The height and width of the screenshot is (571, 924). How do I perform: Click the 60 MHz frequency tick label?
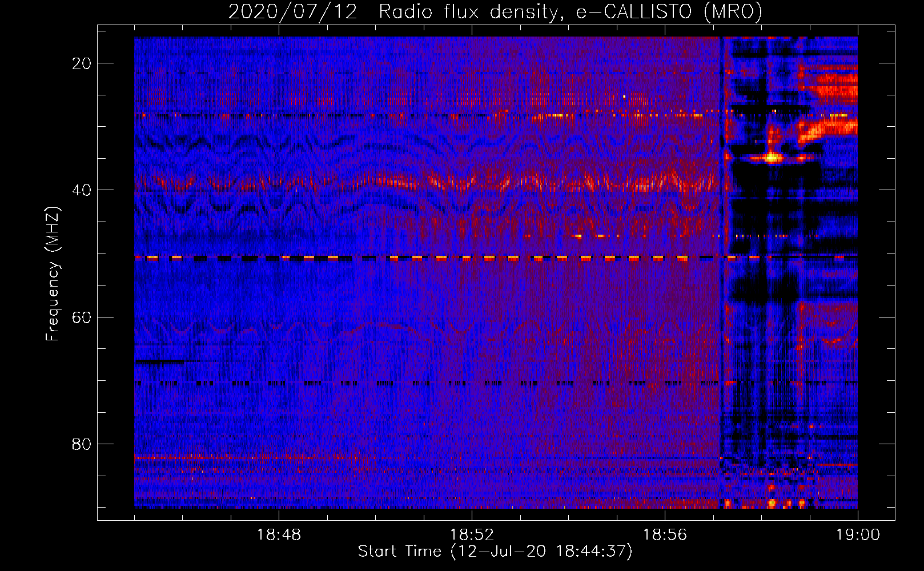click(x=82, y=317)
